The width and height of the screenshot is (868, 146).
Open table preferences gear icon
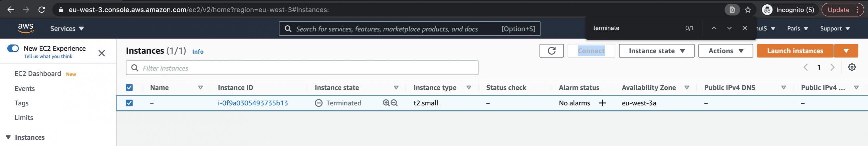[x=852, y=67]
